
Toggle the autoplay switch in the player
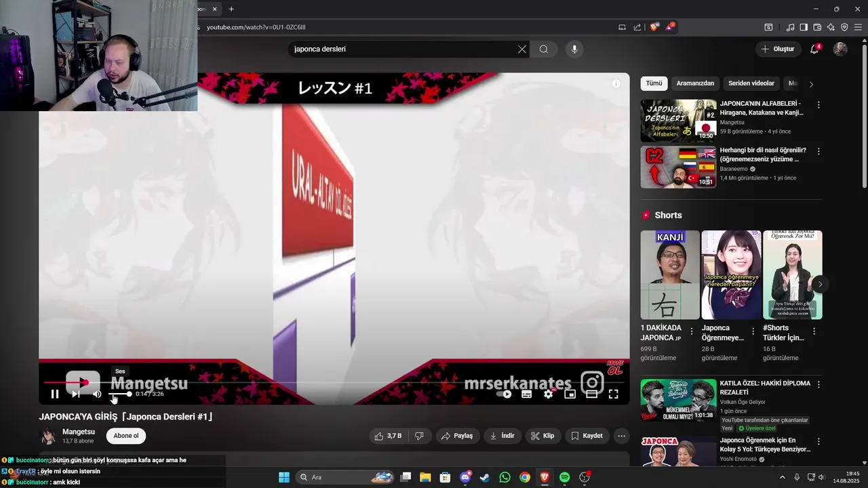coord(505,394)
